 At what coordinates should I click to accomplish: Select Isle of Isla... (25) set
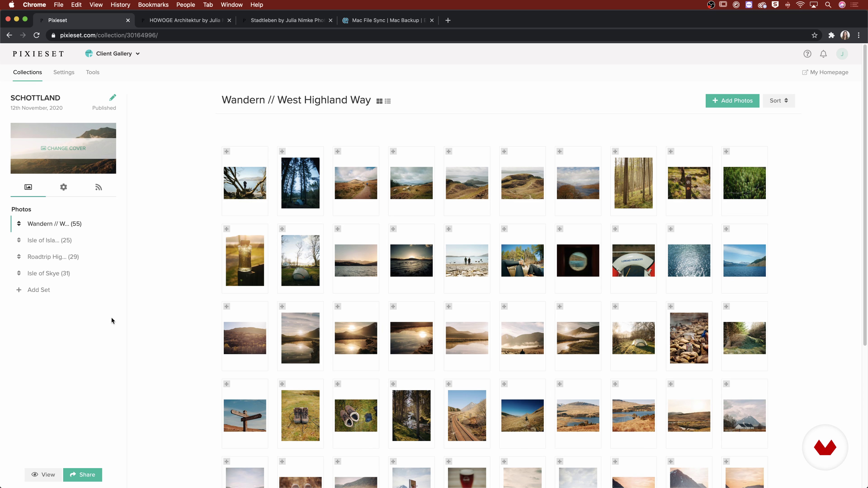pyautogui.click(x=50, y=240)
